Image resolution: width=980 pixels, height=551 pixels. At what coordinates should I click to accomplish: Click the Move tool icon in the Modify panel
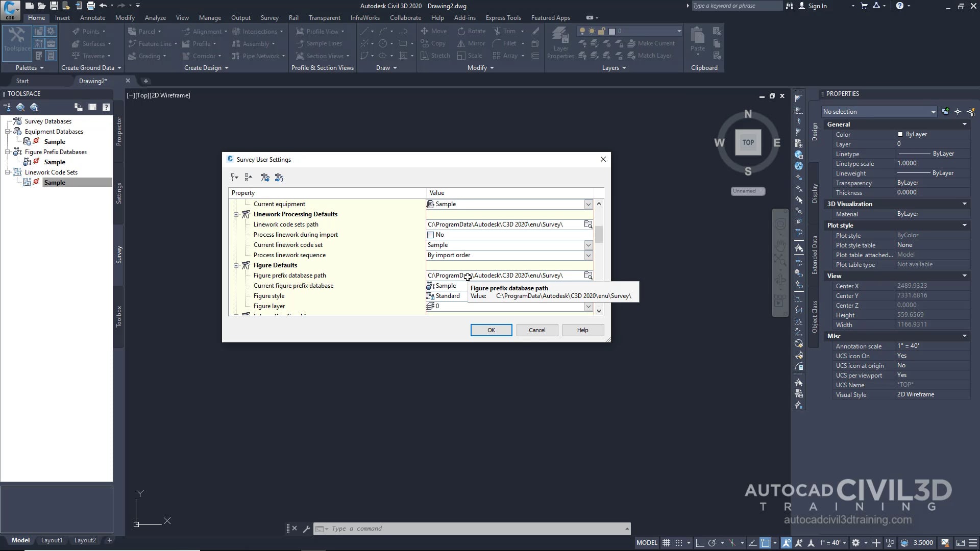[425, 31]
